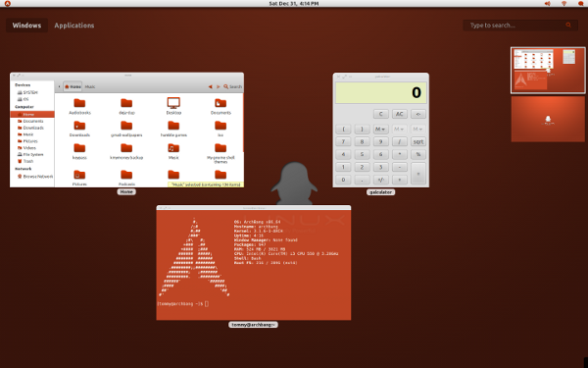The width and height of the screenshot is (588, 368).
Task: Select SYSTEM drive in the sidebar
Action: 30,92
